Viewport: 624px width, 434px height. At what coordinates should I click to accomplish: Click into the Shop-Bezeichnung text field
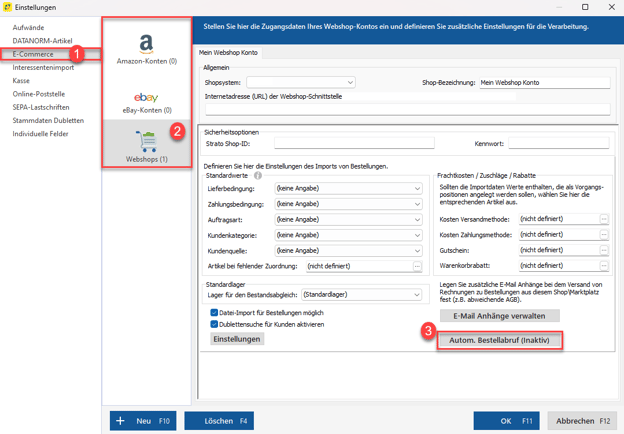pos(543,82)
